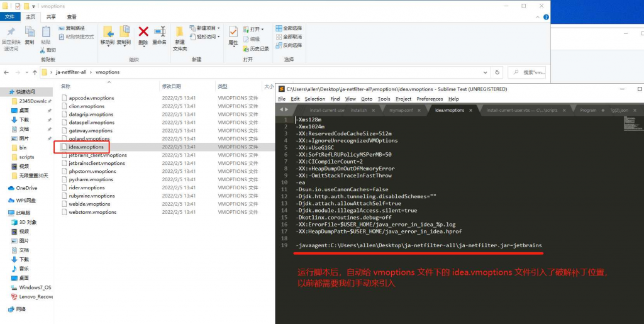This screenshot has height=324, width=644.
Task: Click the red Delete icon in ribbon
Action: 143,32
